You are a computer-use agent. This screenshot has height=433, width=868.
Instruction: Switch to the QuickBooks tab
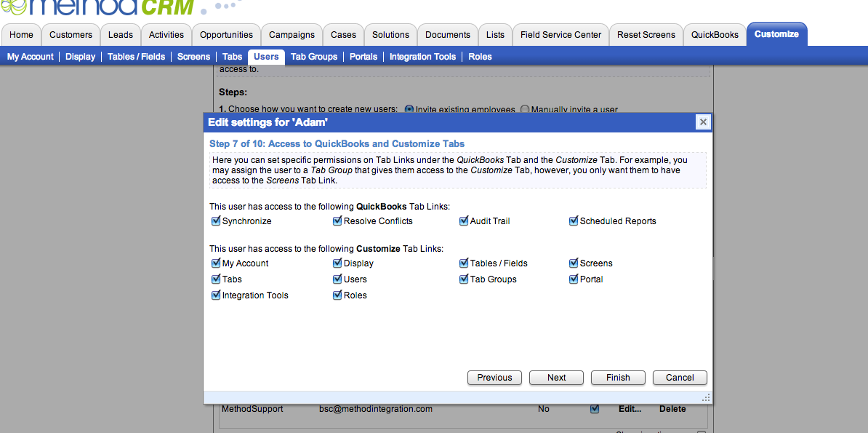pos(715,34)
